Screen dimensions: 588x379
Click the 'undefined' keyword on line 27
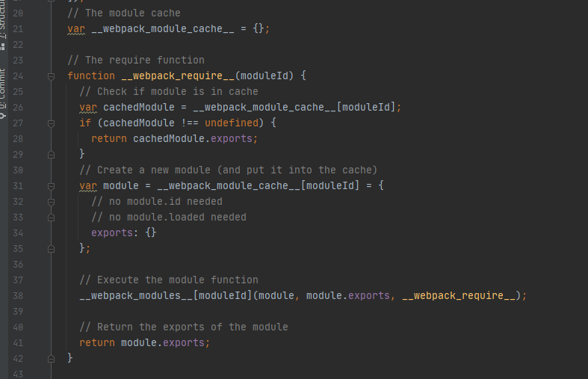click(x=232, y=123)
